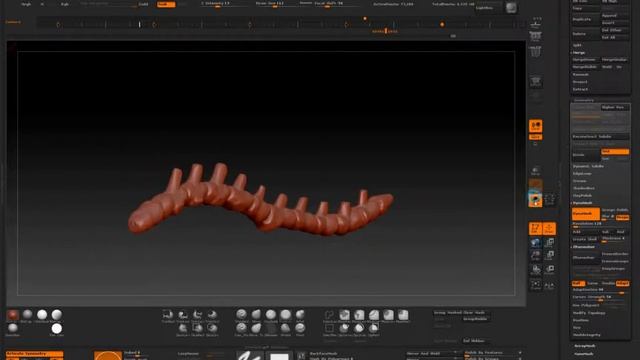The width and height of the screenshot is (640, 360).
Task: Adjust the AdaptiveSize slider
Action: (600, 291)
